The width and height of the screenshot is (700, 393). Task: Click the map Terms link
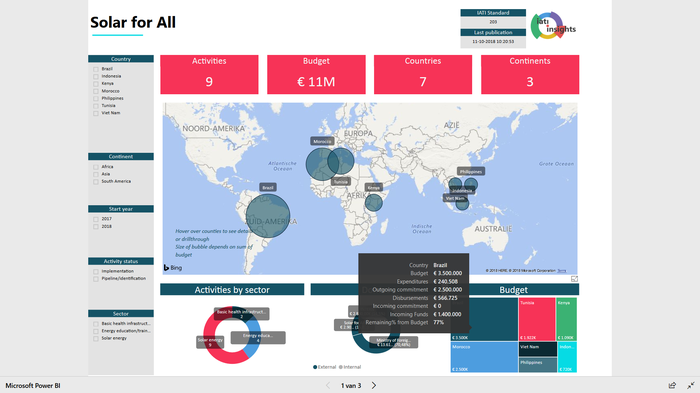coord(562,271)
